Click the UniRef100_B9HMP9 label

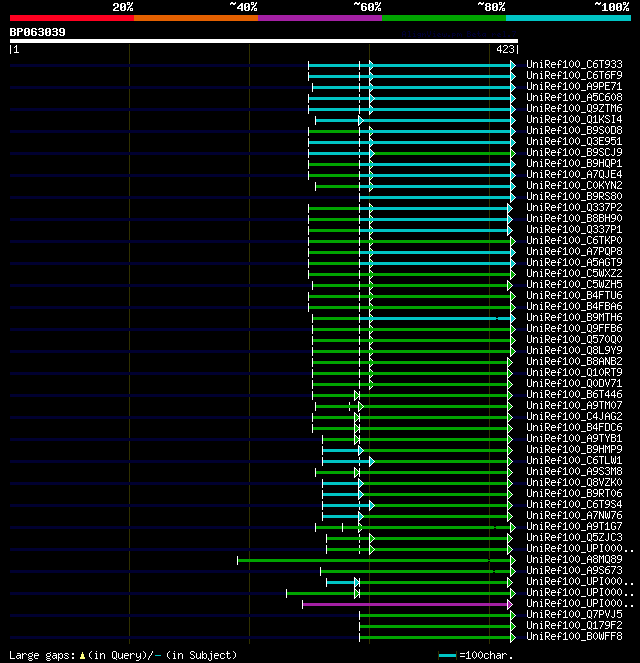tap(574, 449)
